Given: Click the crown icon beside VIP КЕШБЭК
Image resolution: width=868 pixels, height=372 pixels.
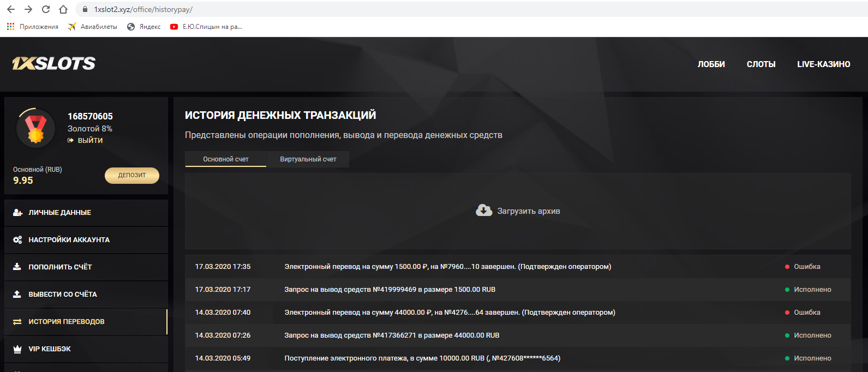Looking at the screenshot, I should [17, 349].
